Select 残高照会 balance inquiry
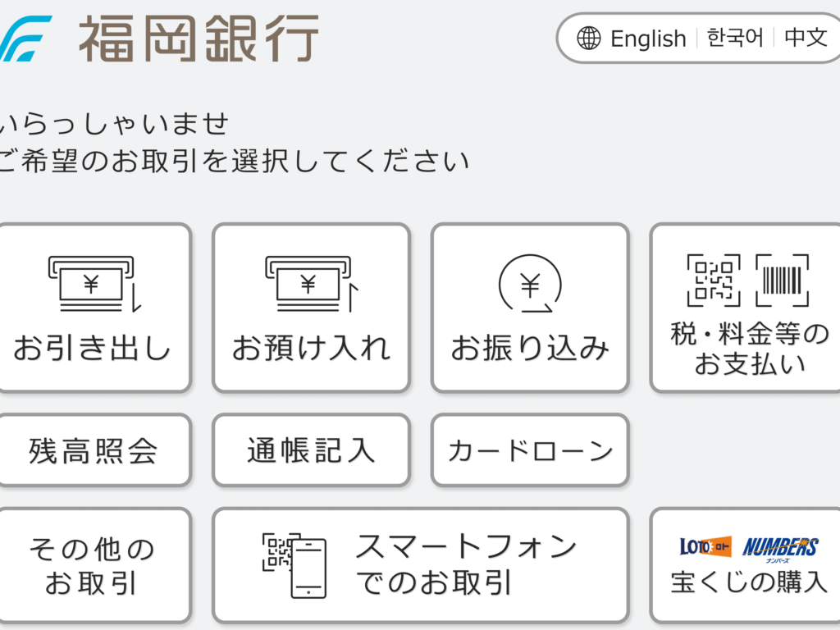The height and width of the screenshot is (630, 840). click(x=94, y=450)
